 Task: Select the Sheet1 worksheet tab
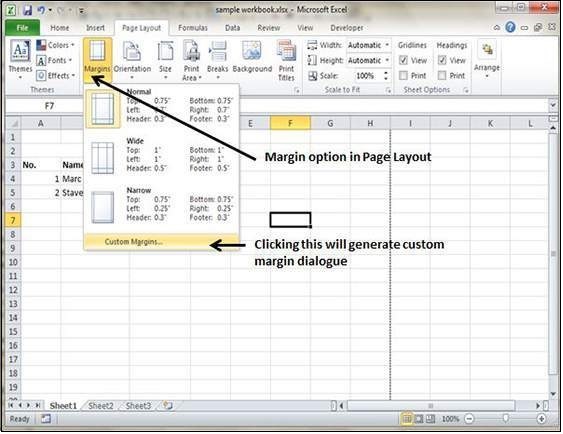[63, 406]
